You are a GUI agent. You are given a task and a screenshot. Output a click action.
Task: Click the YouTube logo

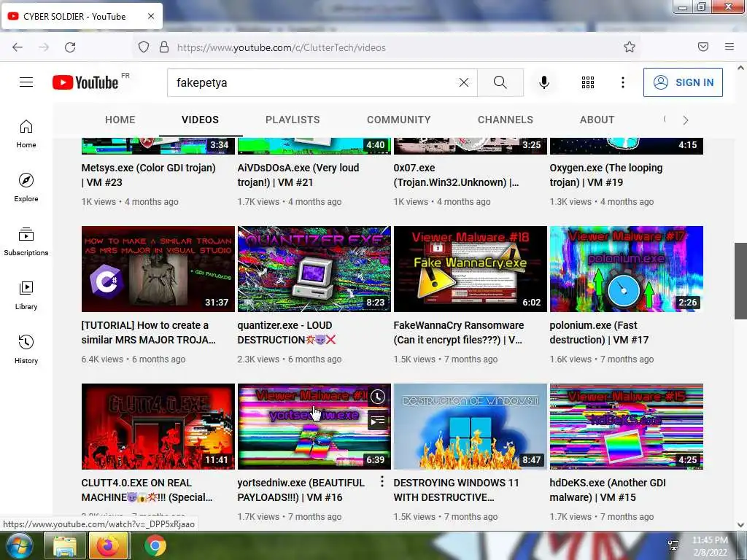[85, 82]
